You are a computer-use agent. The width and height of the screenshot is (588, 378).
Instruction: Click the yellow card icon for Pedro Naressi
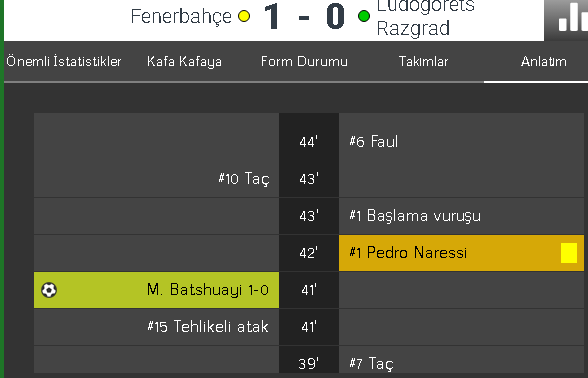(x=568, y=253)
